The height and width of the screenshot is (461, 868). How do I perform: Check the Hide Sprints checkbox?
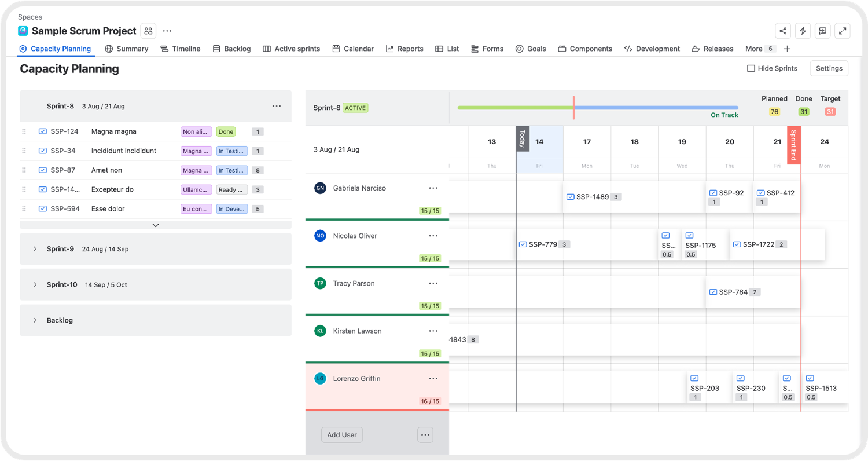[x=751, y=68]
